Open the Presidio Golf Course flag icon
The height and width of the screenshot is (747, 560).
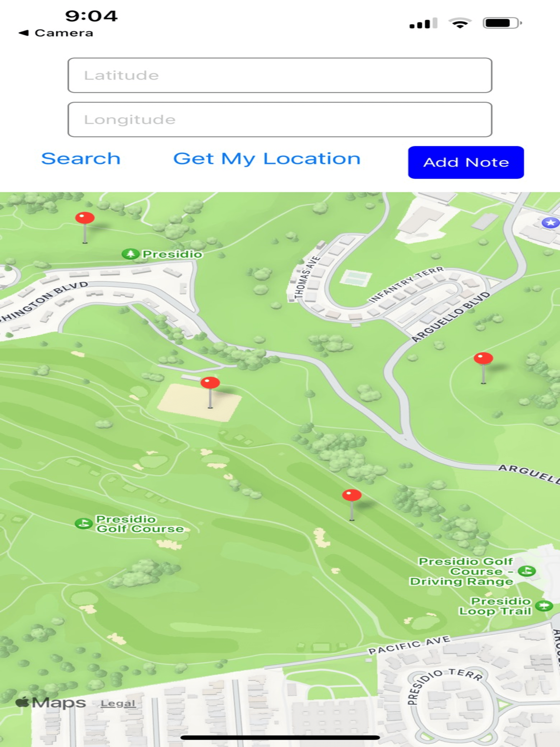(x=83, y=523)
